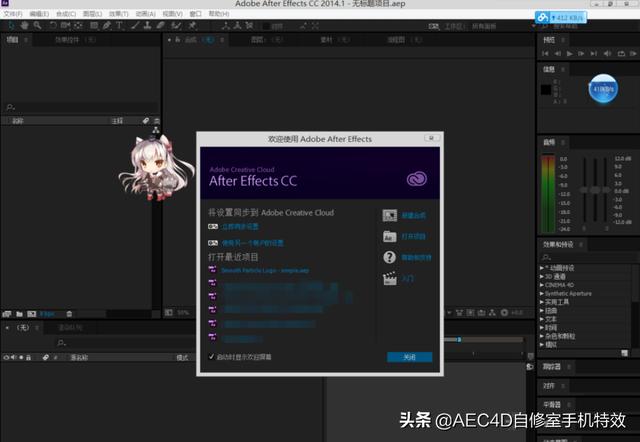Image resolution: width=640 pixels, height=442 pixels.
Task: Step back one frame in Preview panel
Action: [x=558, y=53]
